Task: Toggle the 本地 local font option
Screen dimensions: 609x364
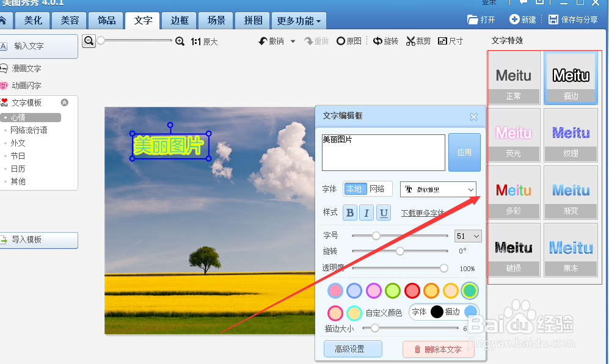Action: 355,189
